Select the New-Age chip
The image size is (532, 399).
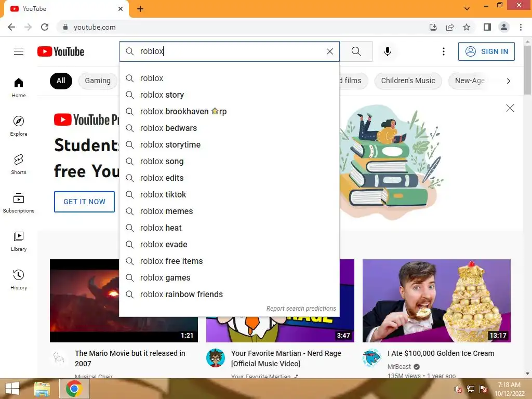coord(470,81)
